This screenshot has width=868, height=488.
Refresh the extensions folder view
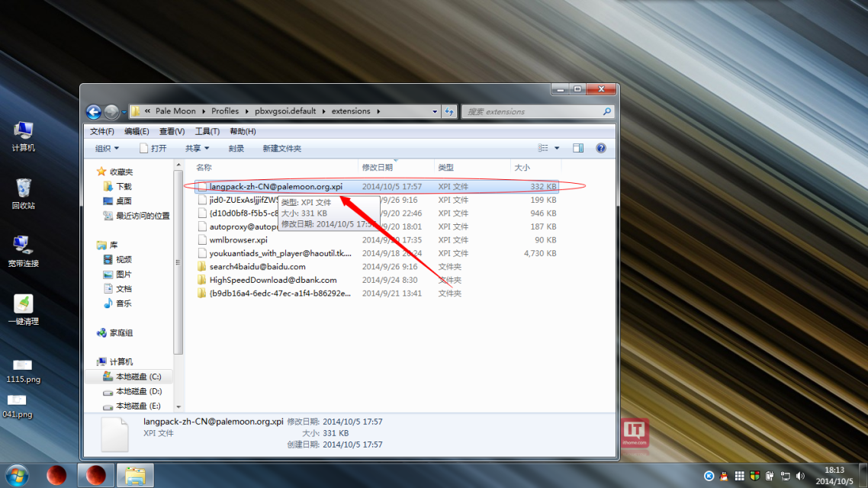click(449, 112)
